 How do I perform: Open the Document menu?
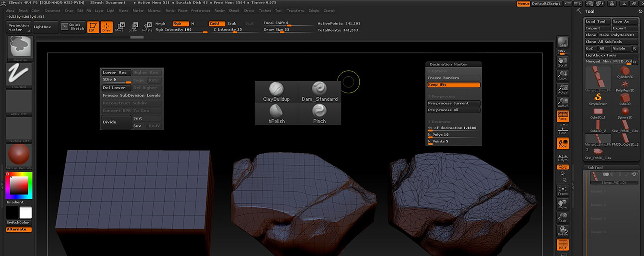52,11
